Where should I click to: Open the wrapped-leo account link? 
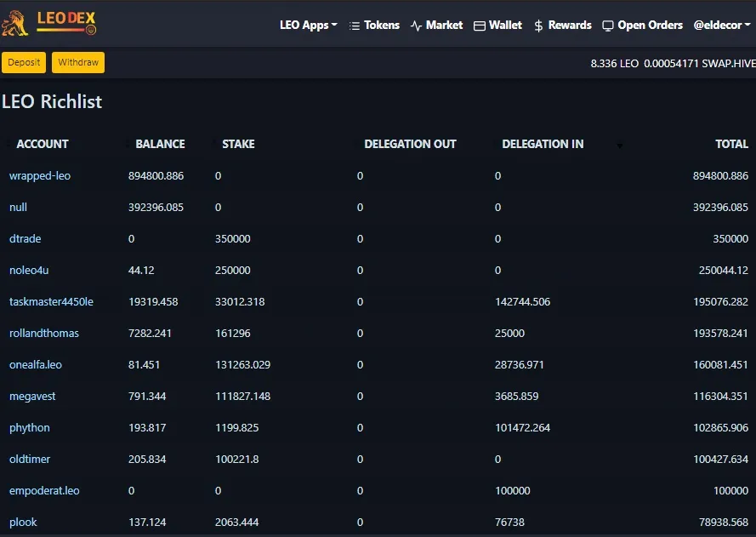coord(40,175)
